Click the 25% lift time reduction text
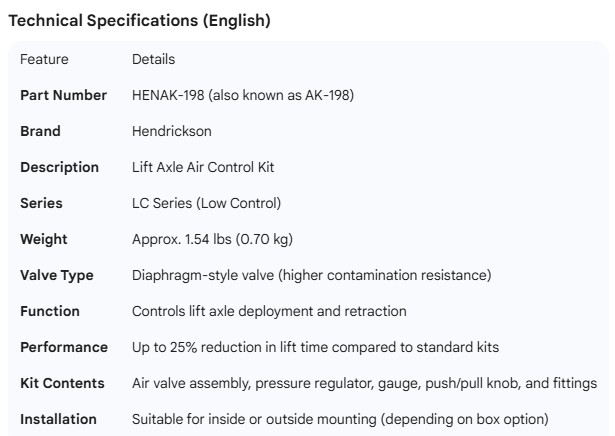Screen dimensions: 615x436 point(315,348)
